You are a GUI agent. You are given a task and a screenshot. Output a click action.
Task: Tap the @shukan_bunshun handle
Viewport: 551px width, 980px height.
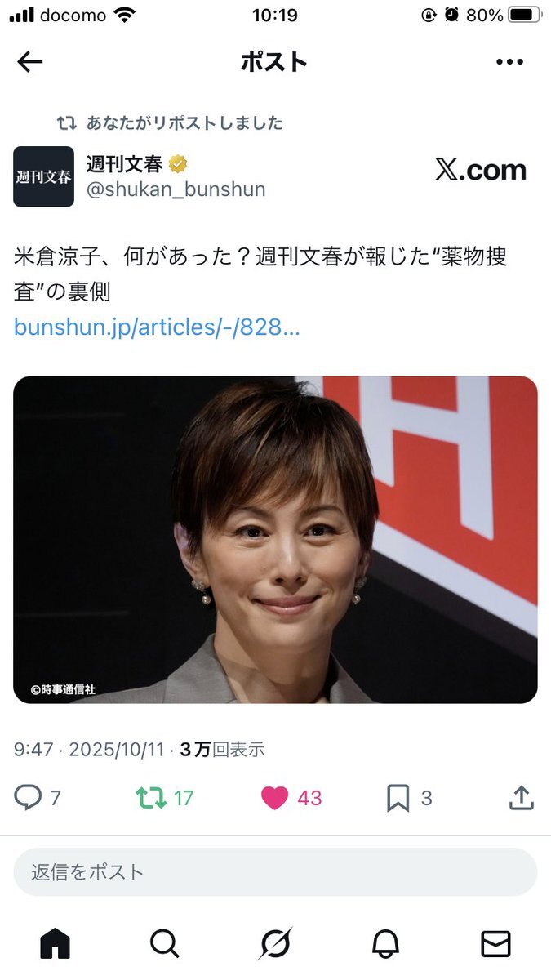tap(176, 189)
